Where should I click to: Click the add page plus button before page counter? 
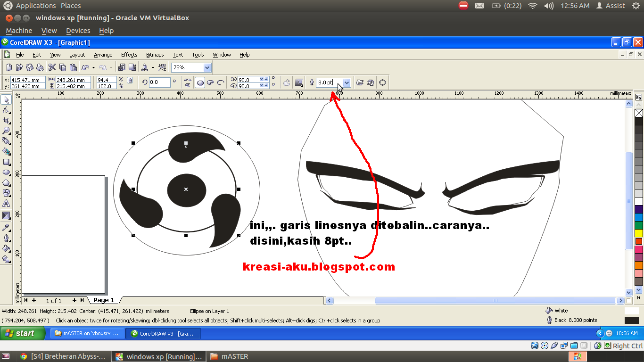(x=34, y=300)
